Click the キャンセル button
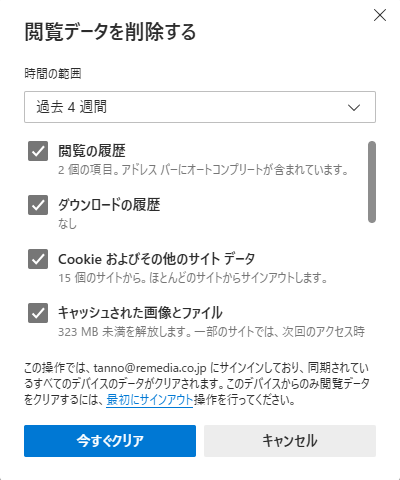The image size is (400, 480). click(290, 441)
